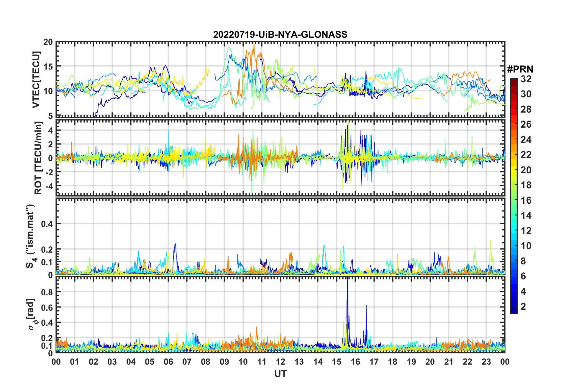Click inside the VTEC plot panel
This screenshot has height=392, width=561.
[x=280, y=79]
